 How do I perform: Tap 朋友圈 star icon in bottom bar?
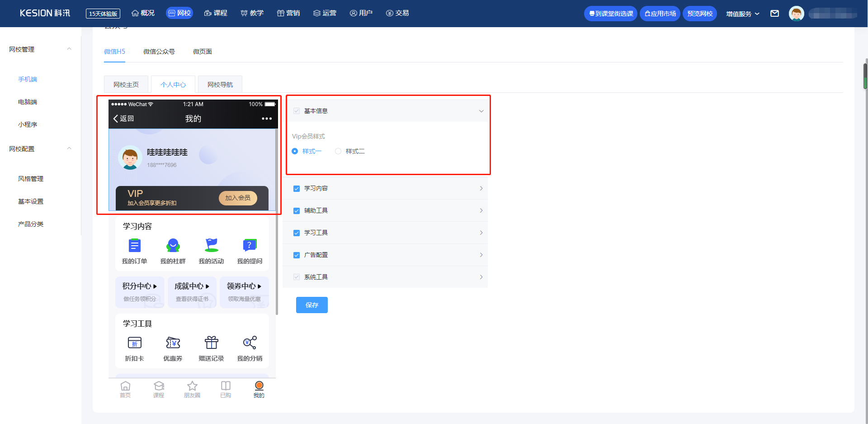(192, 386)
